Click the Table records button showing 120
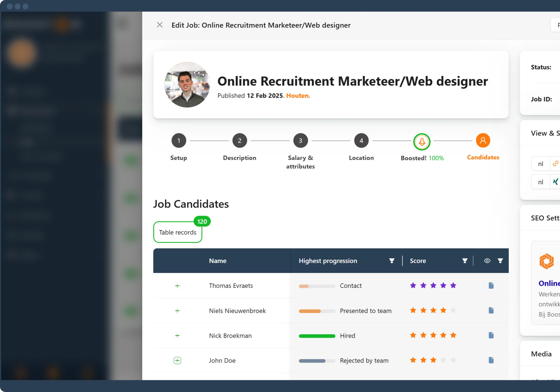This screenshot has height=392, width=560. pyautogui.click(x=178, y=232)
